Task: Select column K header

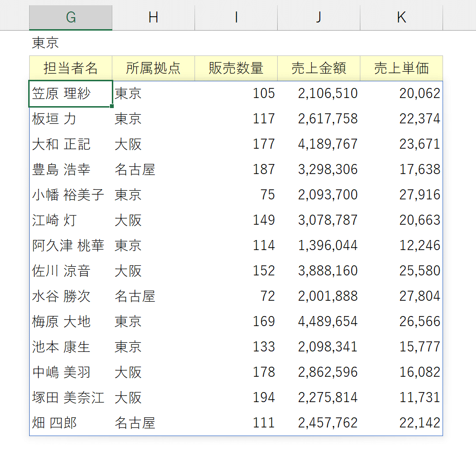Action: point(401,17)
